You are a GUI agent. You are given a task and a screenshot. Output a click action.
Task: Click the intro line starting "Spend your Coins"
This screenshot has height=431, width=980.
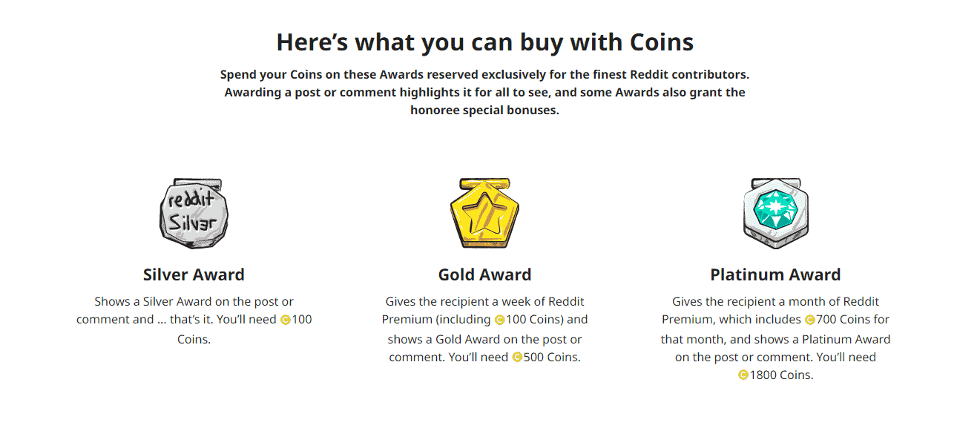tap(484, 75)
